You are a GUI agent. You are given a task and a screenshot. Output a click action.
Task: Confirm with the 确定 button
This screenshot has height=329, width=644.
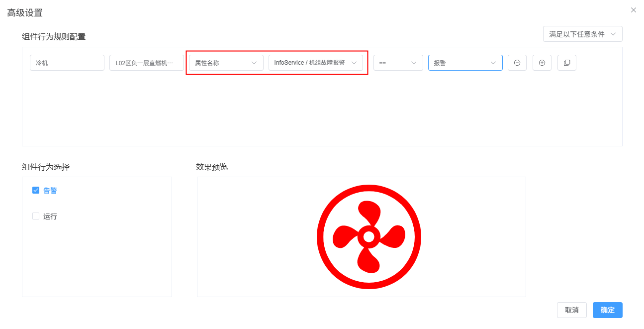[608, 310]
